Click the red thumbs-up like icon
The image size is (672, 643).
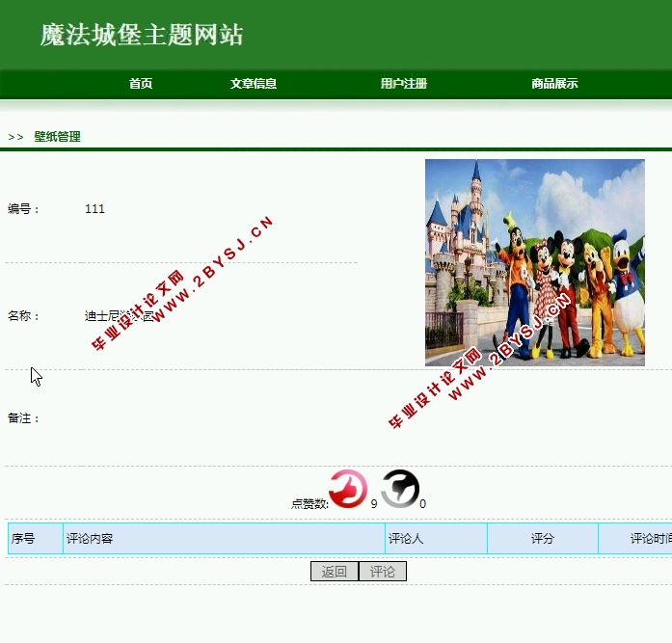coord(348,489)
